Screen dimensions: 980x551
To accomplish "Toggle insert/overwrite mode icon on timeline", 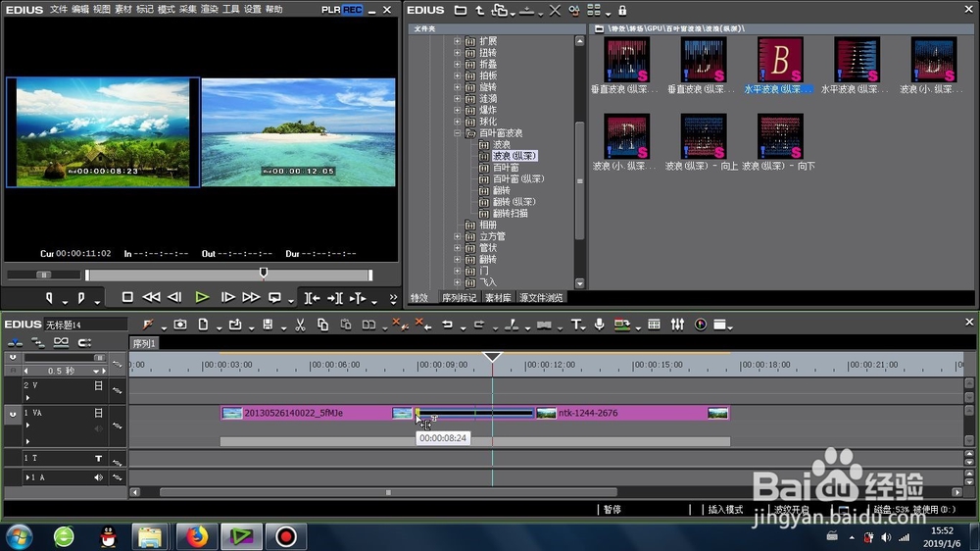I will [15, 342].
